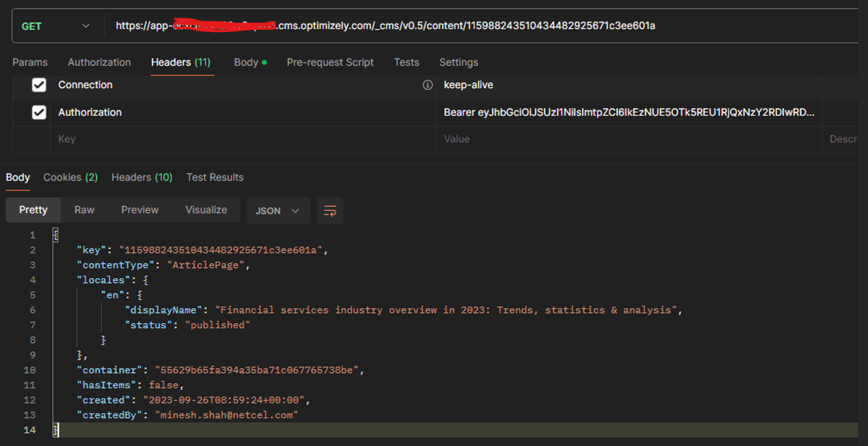868x446 pixels.
Task: View the response Cookies tab
Action: coord(70,177)
